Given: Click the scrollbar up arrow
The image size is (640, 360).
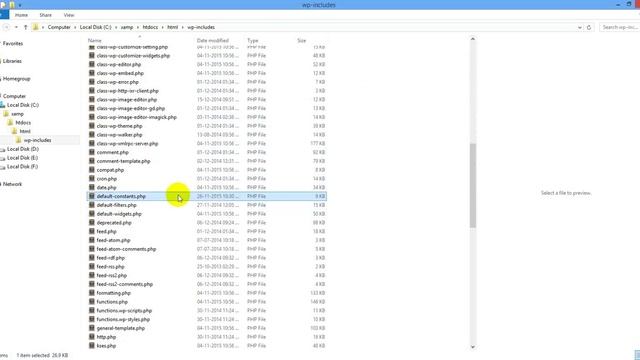Looking at the screenshot, I should tap(473, 39).
